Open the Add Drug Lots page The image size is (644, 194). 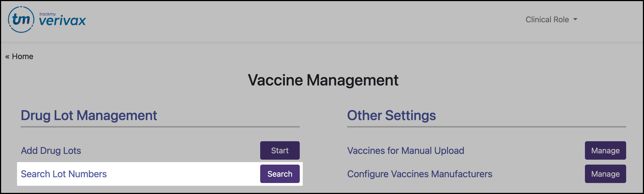(x=51, y=150)
